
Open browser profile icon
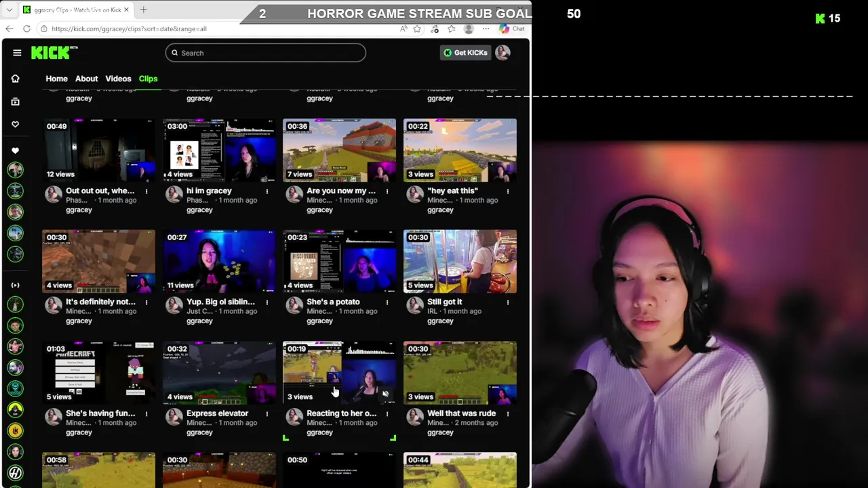pyautogui.click(x=469, y=28)
